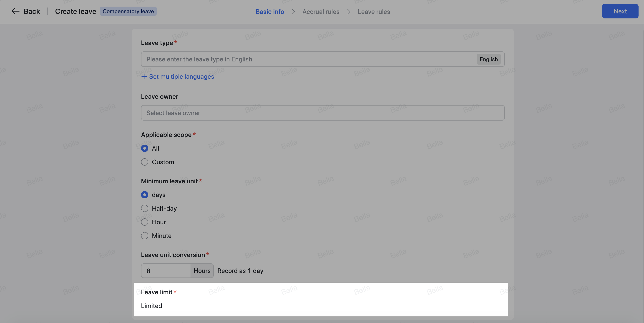Select days as minimum leave unit
This screenshot has width=644, height=323.
(144, 195)
